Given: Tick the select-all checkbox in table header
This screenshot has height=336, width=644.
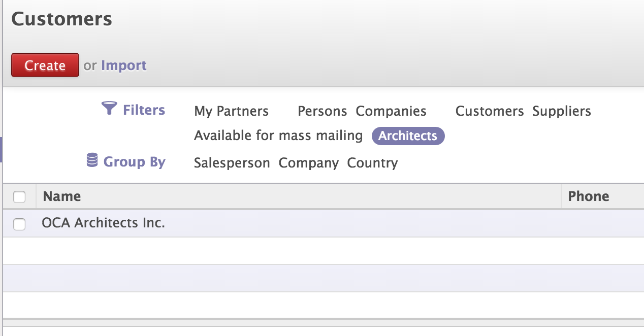Looking at the screenshot, I should (x=19, y=197).
